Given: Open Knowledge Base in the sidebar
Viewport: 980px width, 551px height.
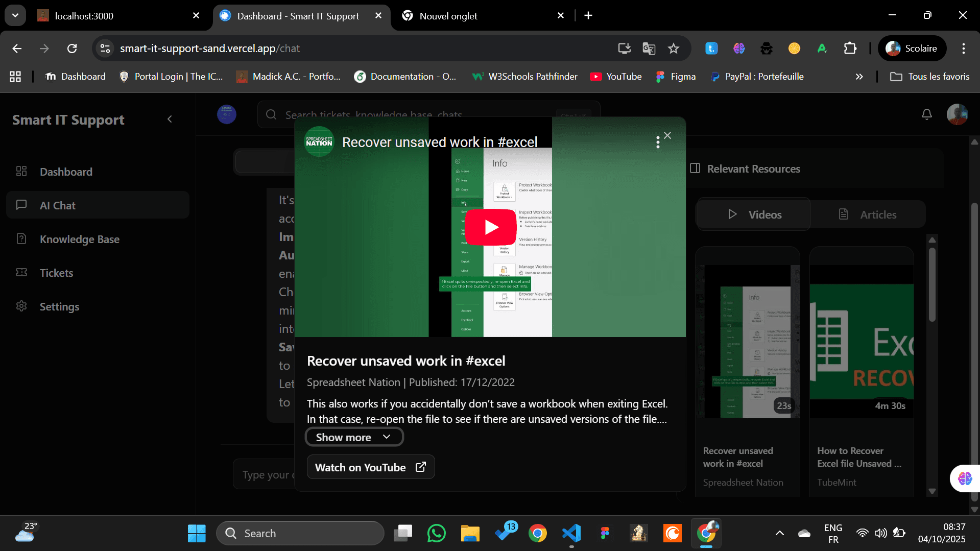Looking at the screenshot, I should tap(98, 239).
